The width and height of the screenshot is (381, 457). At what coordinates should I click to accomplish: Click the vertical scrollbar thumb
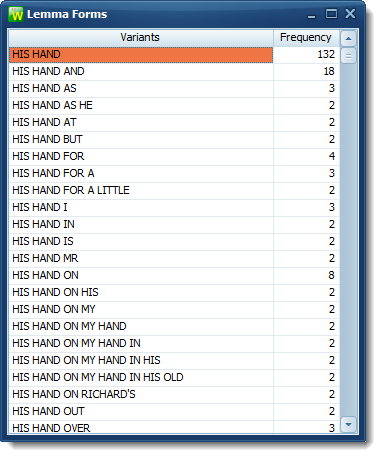[x=349, y=56]
